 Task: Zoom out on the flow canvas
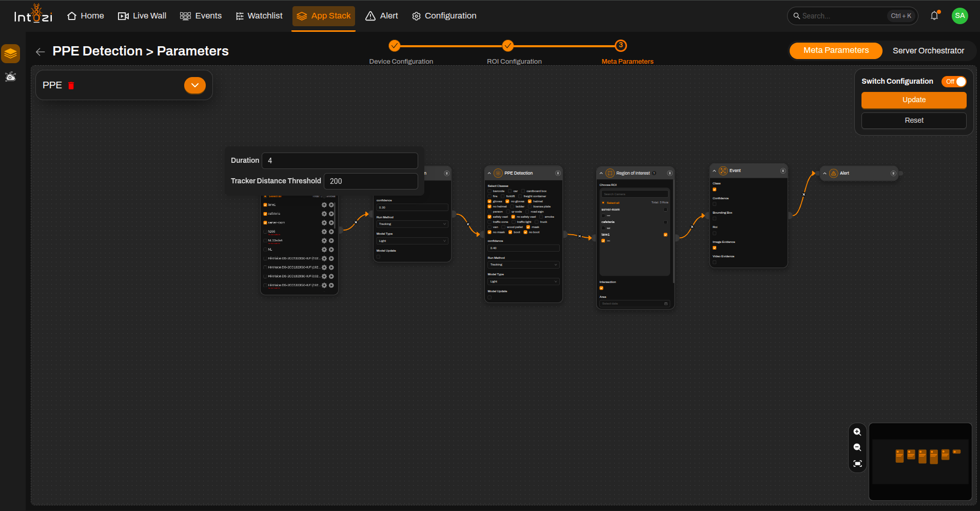point(857,448)
